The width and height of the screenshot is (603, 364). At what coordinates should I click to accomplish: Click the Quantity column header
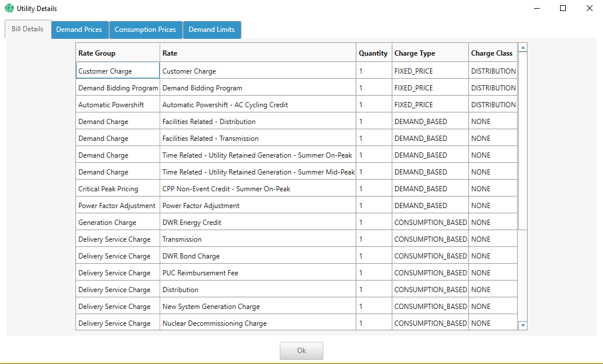[x=373, y=53]
